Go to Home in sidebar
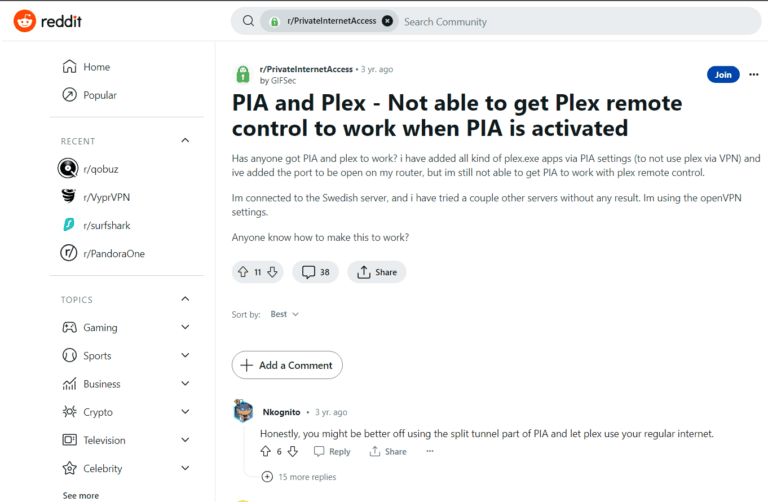Viewport: 768px width, 502px height. (96, 67)
